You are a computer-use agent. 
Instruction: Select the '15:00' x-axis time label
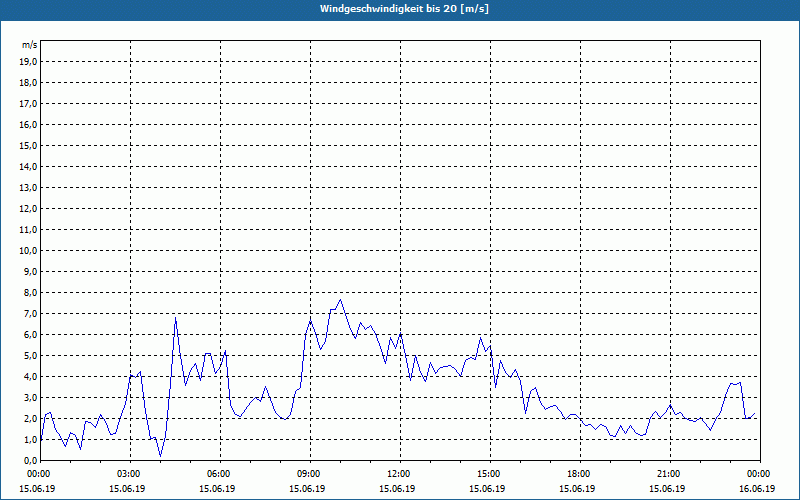coord(490,474)
